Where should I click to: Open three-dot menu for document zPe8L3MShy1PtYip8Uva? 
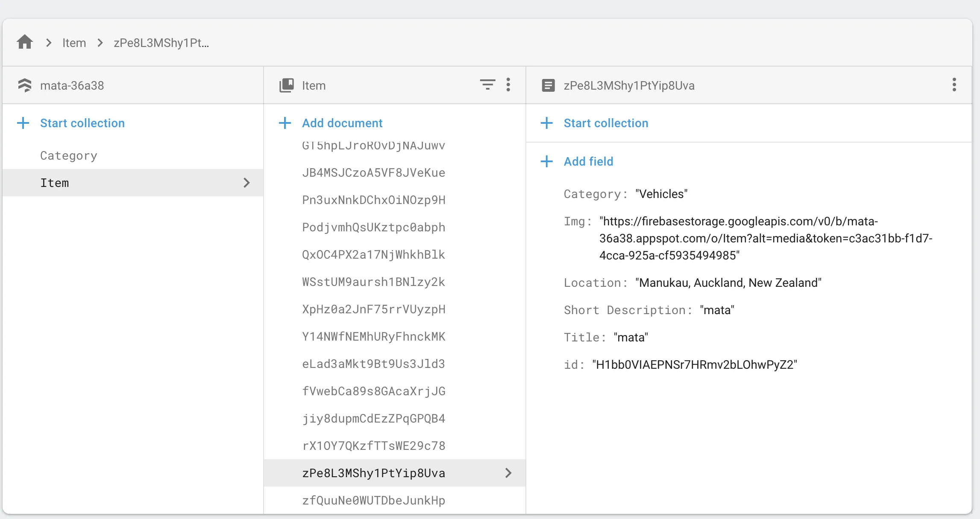click(954, 85)
